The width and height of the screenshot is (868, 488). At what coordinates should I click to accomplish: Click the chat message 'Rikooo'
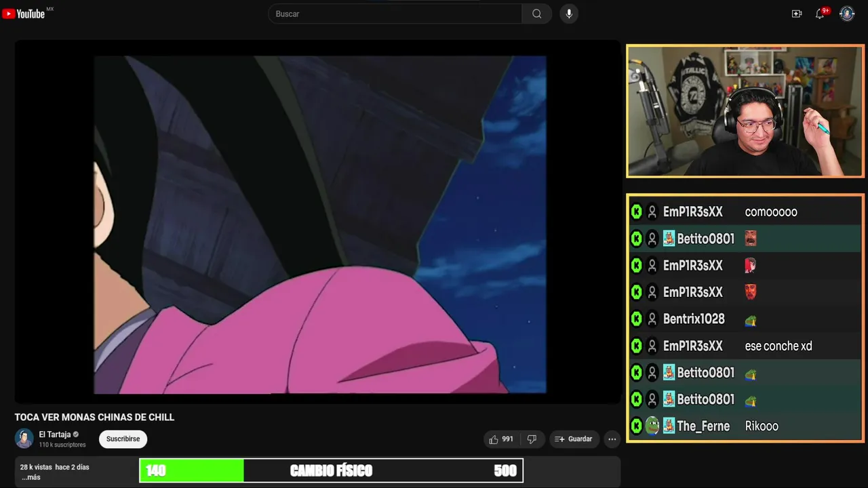(x=762, y=426)
